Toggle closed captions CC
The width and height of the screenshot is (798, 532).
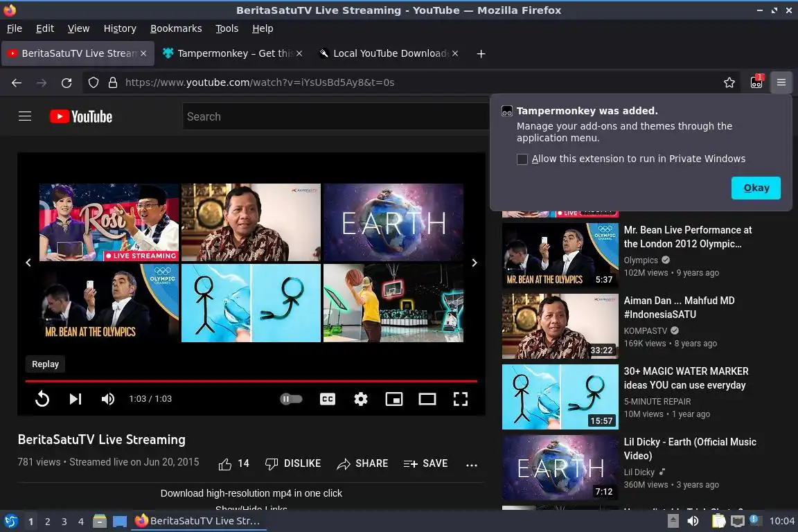[327, 398]
